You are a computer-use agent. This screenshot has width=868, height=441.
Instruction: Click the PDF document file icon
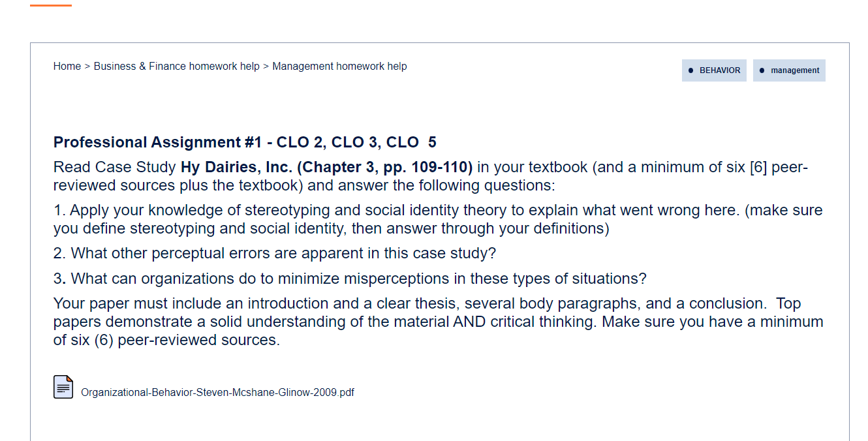63,387
